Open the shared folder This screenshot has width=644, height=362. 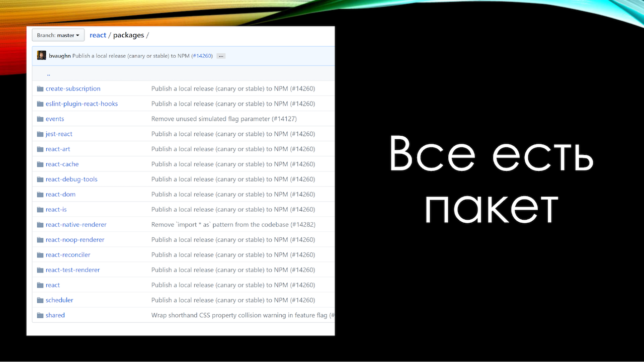coord(55,315)
